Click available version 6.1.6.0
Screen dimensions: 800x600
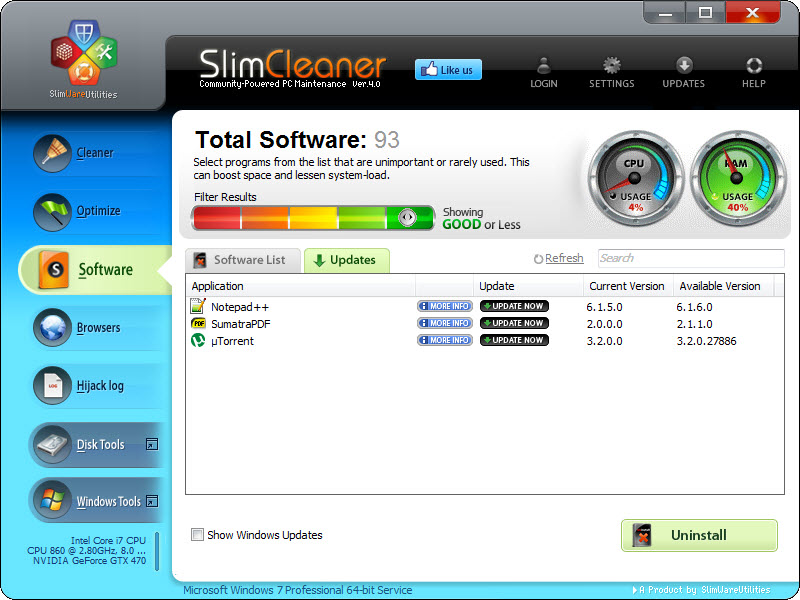click(x=694, y=307)
